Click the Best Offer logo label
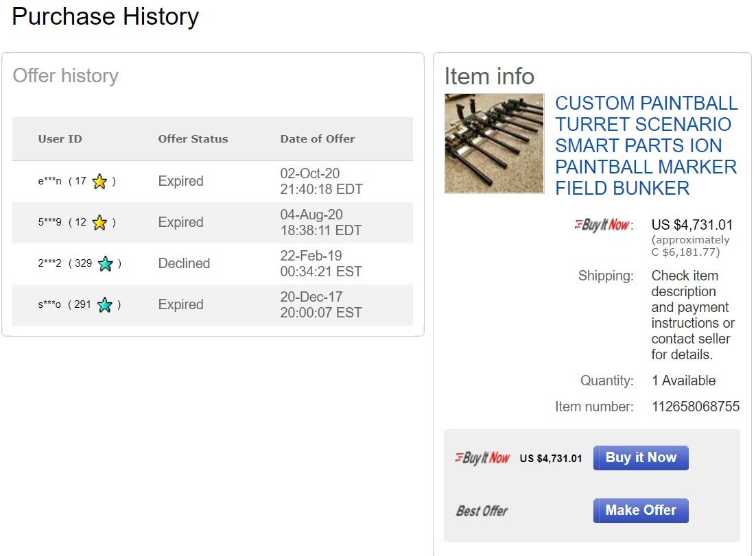This screenshot has height=556, width=756. point(482,511)
